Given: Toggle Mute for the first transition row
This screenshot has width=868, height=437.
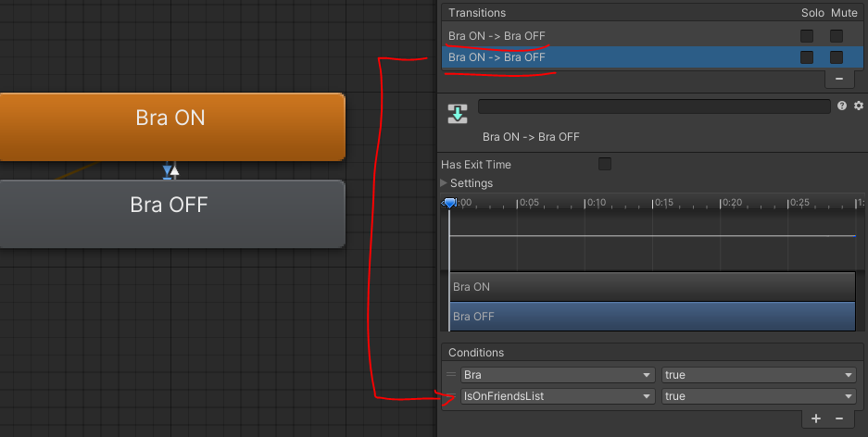Looking at the screenshot, I should pos(837,36).
